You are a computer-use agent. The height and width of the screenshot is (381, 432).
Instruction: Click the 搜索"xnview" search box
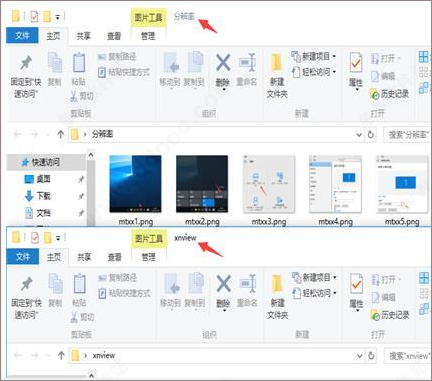pyautogui.click(x=408, y=356)
